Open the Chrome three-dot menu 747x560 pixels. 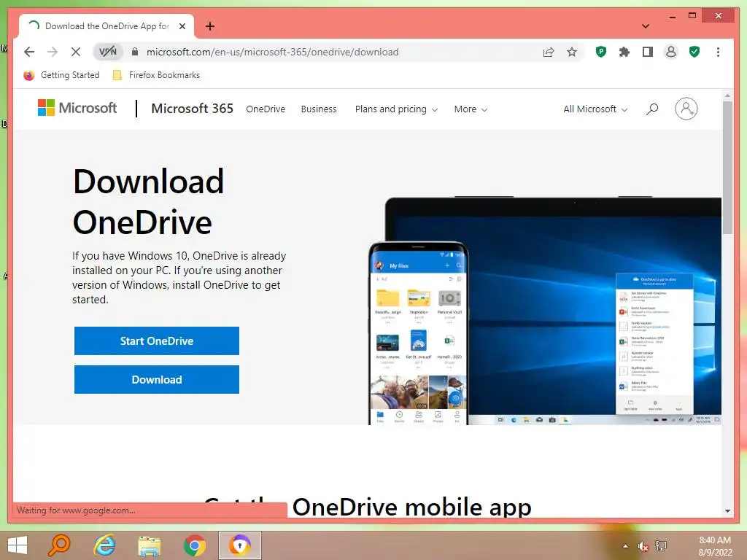pos(718,52)
